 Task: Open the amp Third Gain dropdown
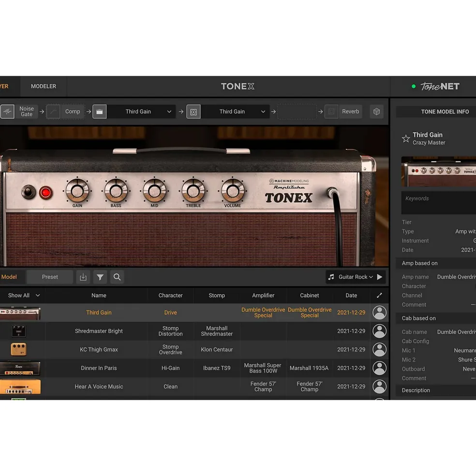coord(141,112)
